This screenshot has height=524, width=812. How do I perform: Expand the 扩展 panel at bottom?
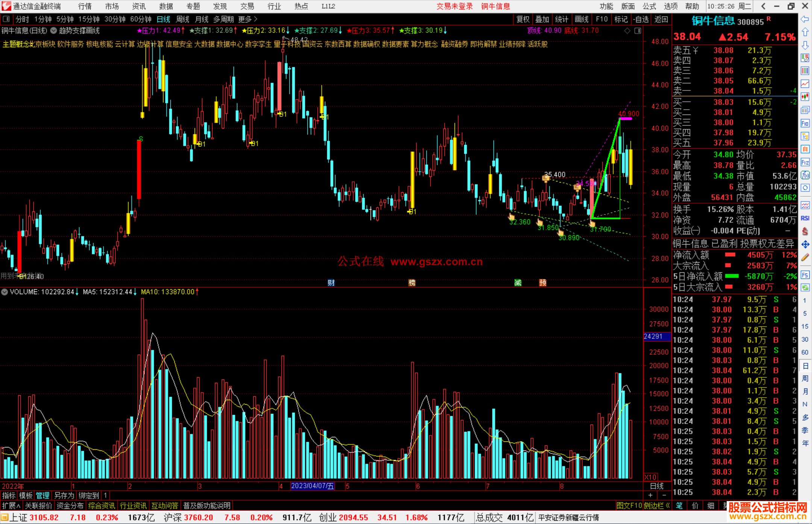(11, 506)
